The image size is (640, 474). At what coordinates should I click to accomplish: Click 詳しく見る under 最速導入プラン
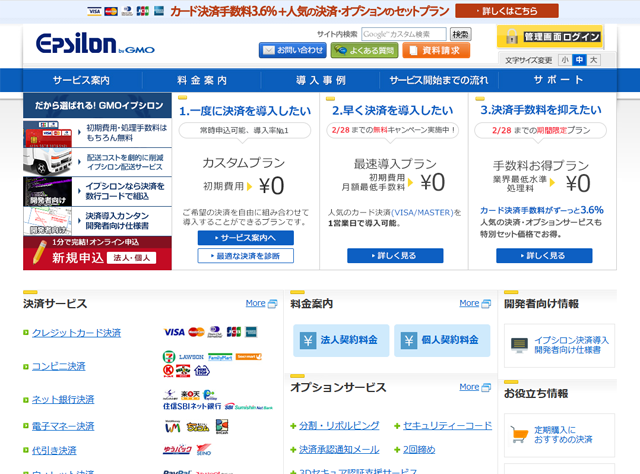click(x=395, y=256)
